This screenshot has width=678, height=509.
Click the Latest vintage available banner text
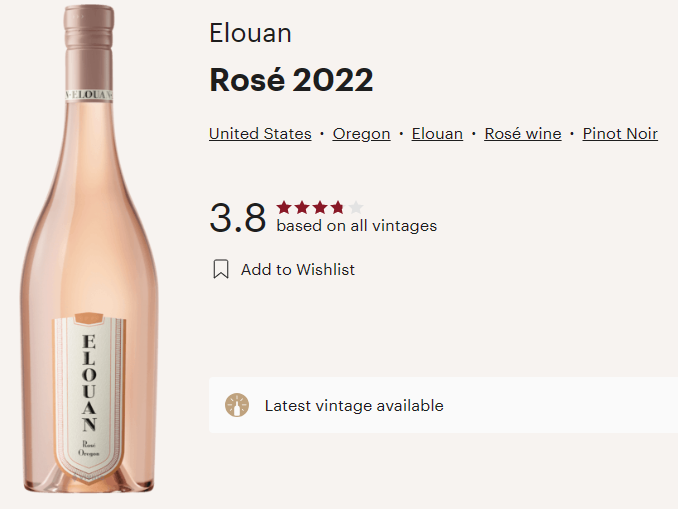(354, 406)
